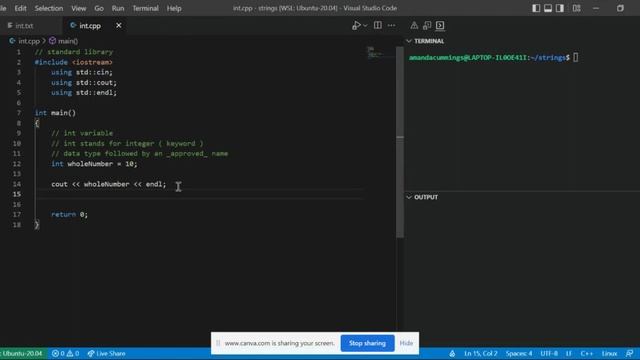The width and height of the screenshot is (640, 360).
Task: Open the Debug Console panel icon
Action: [x=427, y=25]
